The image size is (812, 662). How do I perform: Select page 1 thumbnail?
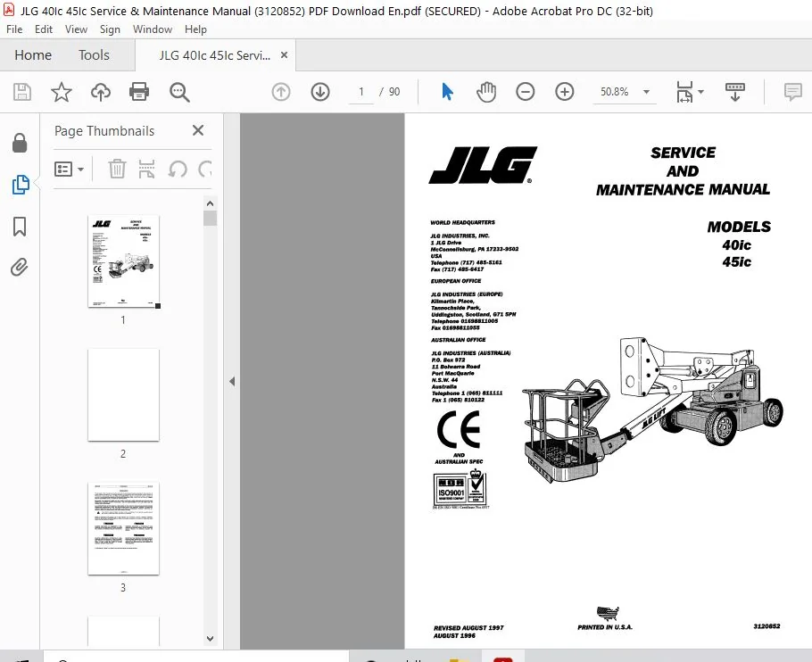[x=123, y=262]
